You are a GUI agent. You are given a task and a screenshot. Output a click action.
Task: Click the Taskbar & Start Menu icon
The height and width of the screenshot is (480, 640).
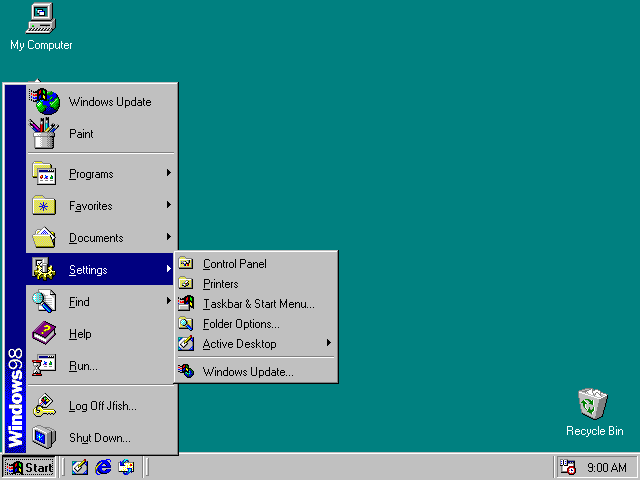point(186,303)
